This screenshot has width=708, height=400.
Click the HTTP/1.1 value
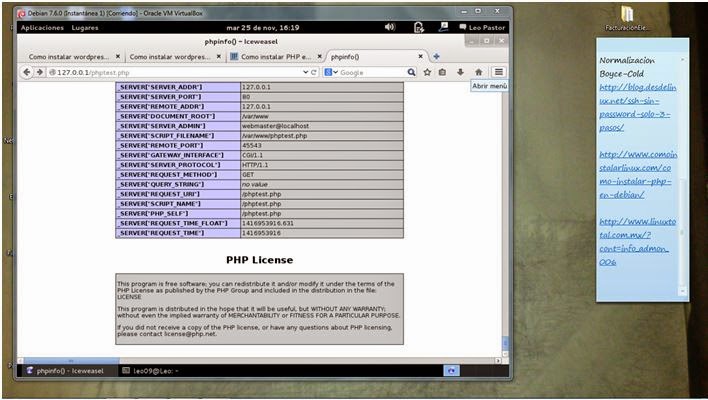(x=255, y=165)
